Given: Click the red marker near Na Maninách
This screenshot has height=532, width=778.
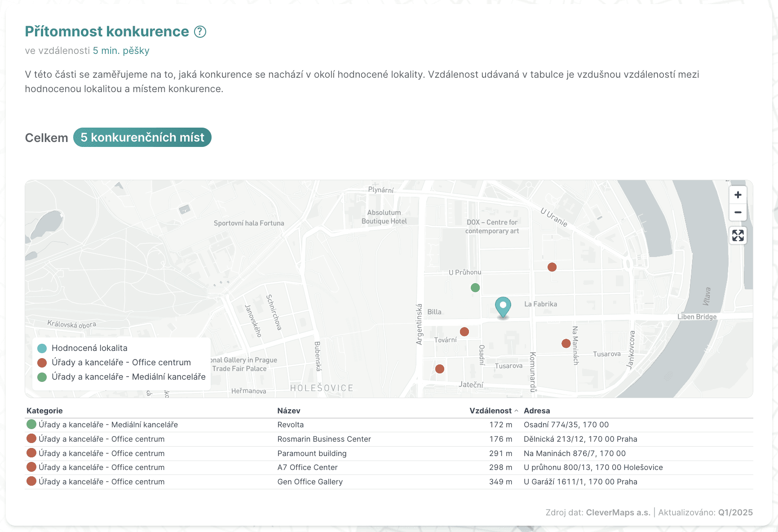Looking at the screenshot, I should [565, 343].
